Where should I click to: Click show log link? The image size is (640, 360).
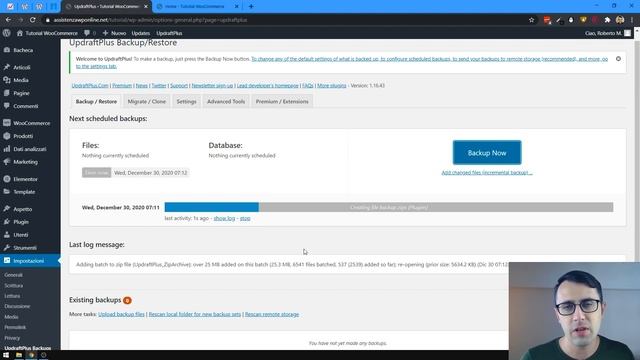pos(224,218)
